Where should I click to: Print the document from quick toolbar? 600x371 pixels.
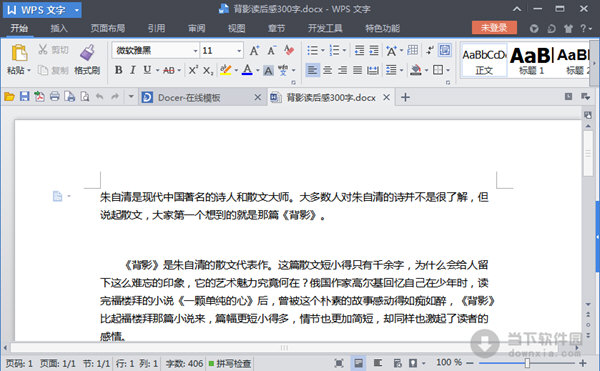[x=55, y=96]
